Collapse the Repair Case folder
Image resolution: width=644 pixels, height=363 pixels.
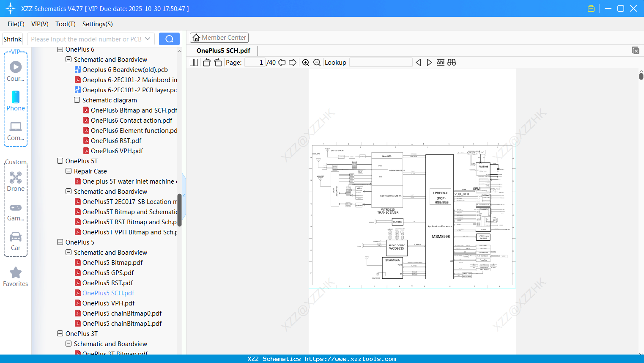69,171
